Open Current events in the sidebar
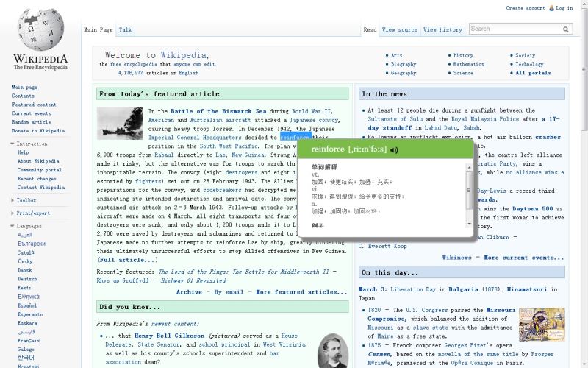Viewport: 588px width, 368px height. click(31, 113)
